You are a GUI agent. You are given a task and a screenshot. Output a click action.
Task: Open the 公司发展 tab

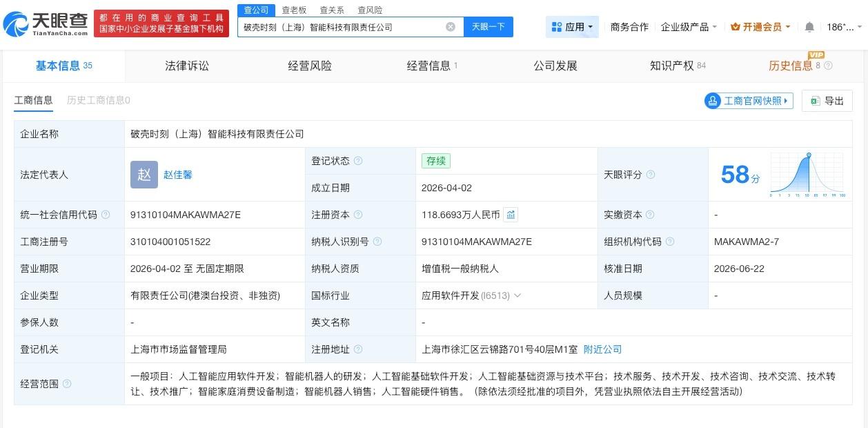click(x=555, y=66)
